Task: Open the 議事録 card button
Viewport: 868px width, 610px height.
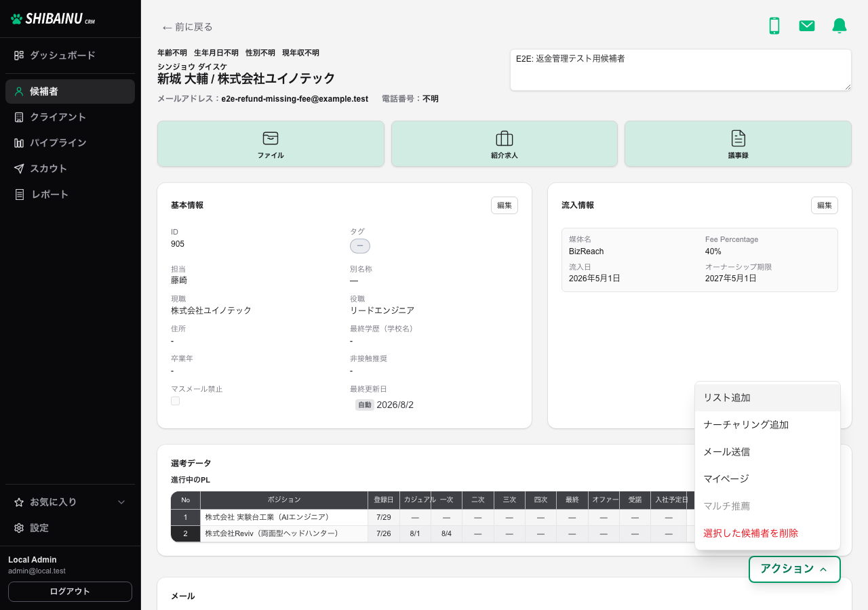Action: point(738,144)
